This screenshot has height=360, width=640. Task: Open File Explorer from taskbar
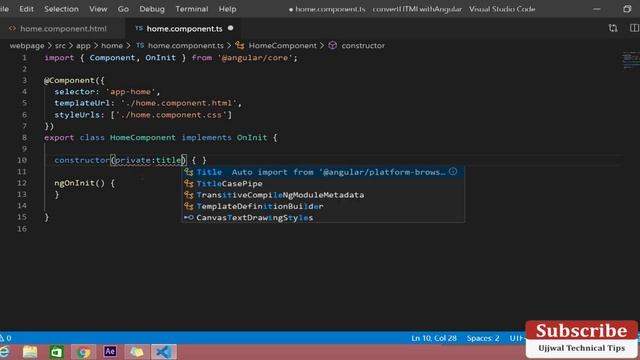coord(30,352)
